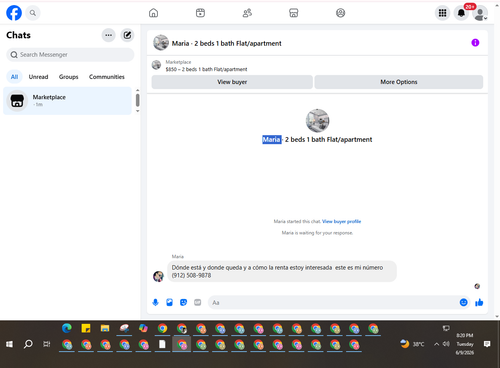Attach a file with the photo icon

coord(169,302)
